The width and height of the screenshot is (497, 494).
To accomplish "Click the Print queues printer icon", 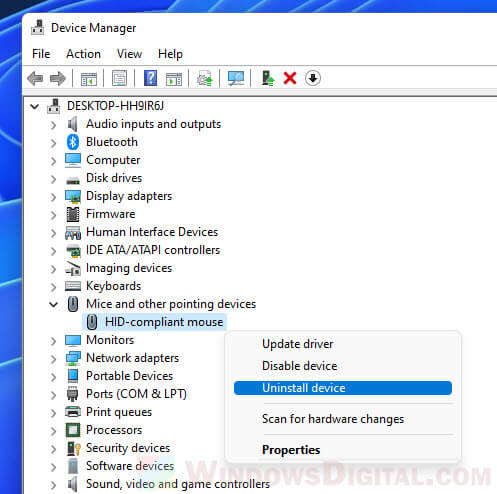I will tap(73, 412).
